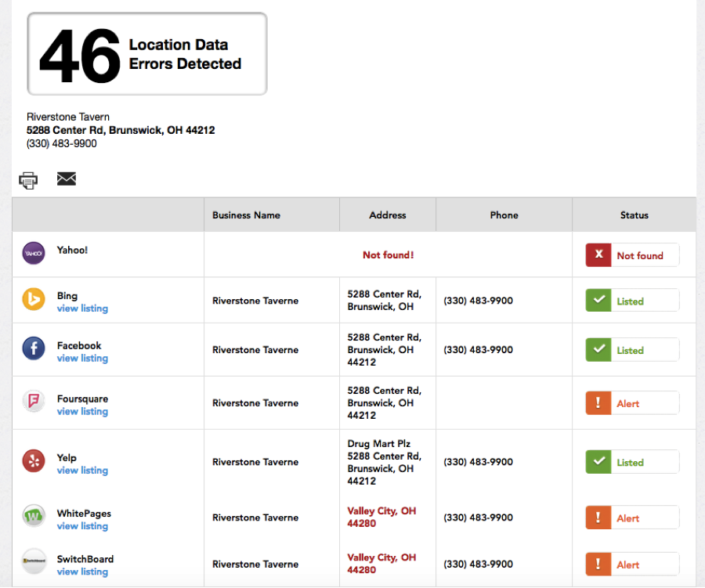The image size is (705, 588).
Task: Click the business name in the Foursquare row
Action: (x=255, y=402)
